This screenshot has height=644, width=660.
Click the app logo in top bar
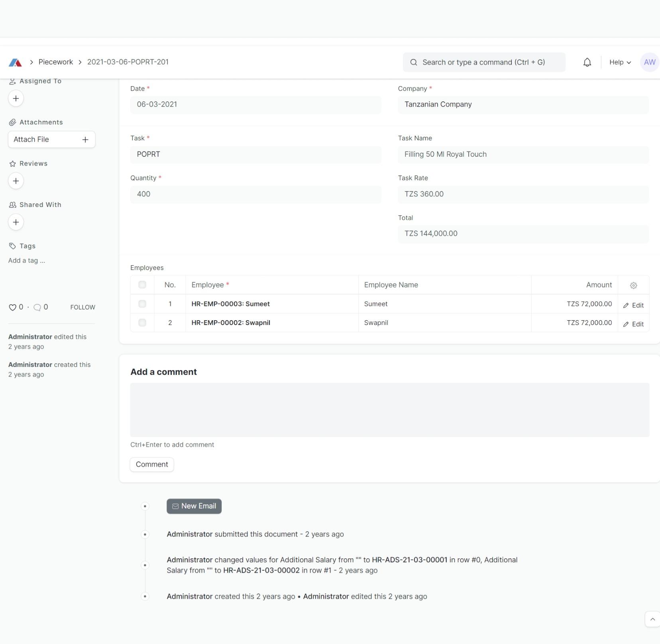(x=15, y=62)
